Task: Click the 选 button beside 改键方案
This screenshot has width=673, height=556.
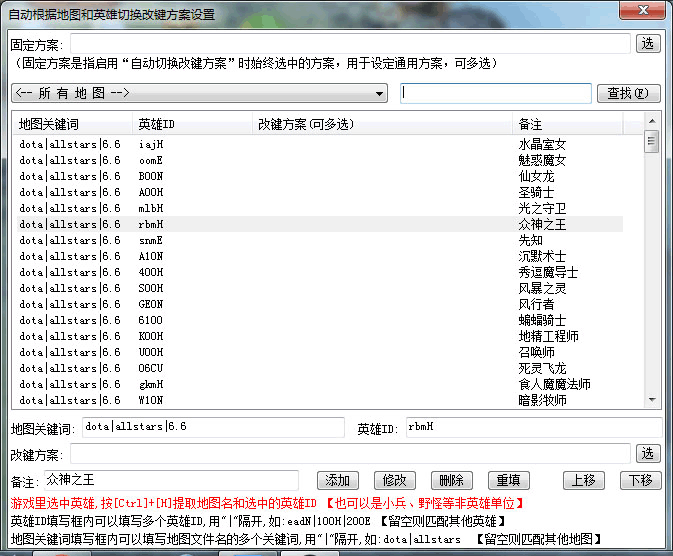Action: coord(648,454)
